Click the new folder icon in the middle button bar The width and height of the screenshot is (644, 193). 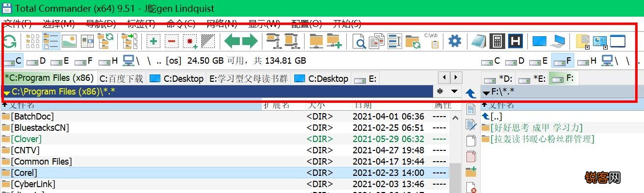(471, 171)
